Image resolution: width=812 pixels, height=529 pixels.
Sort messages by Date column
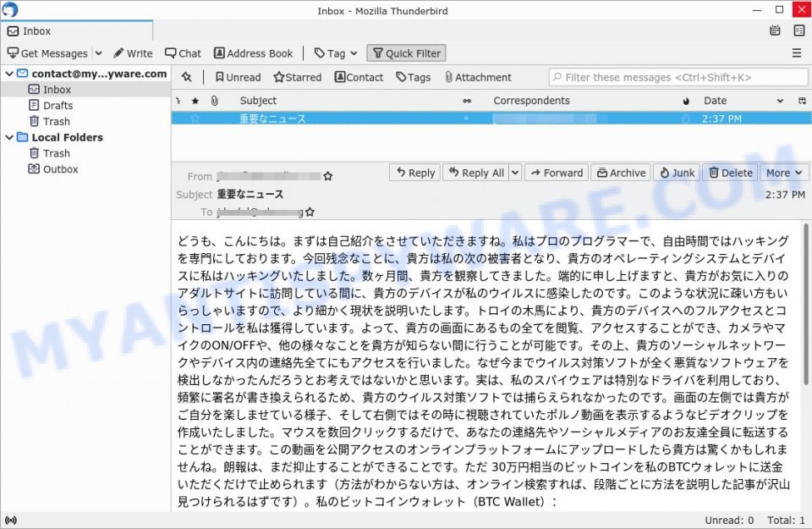[x=716, y=101]
